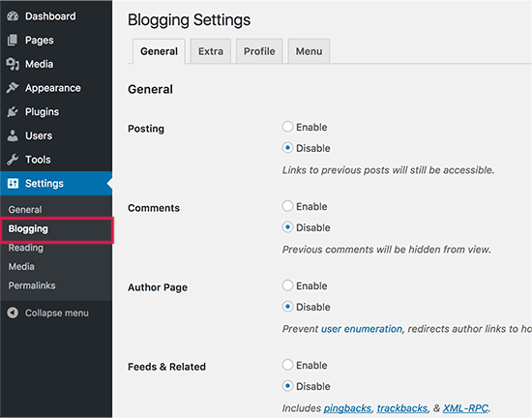Screen dimensions: 532x418
Task: Select Disable for Comments
Action: (287, 227)
